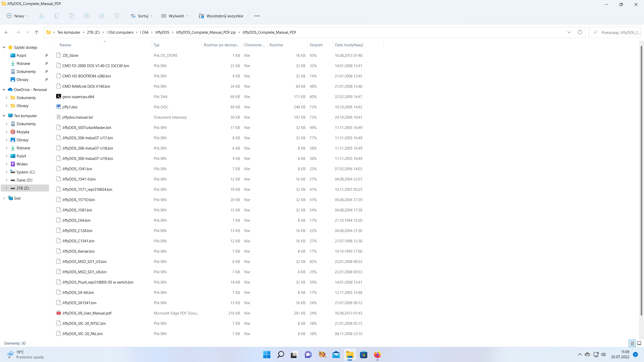Open the Sortuj dropdown
Viewport: 644px width, 362px height.
[x=142, y=16]
